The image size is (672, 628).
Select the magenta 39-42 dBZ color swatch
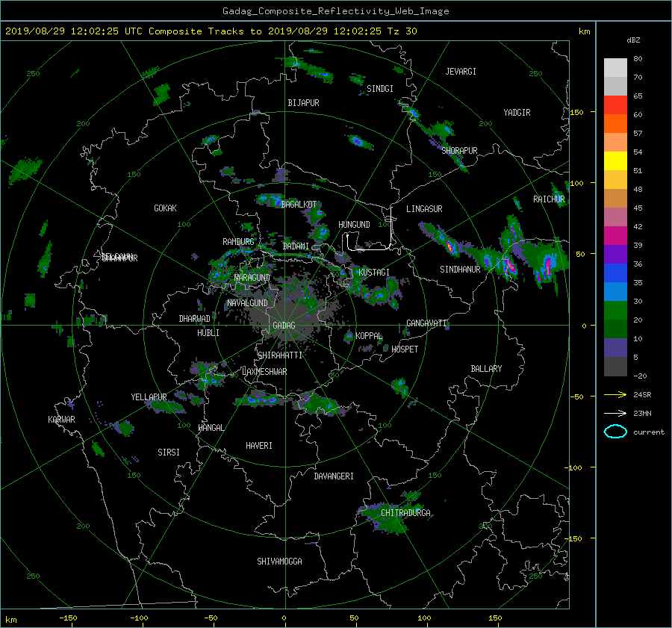(x=615, y=235)
